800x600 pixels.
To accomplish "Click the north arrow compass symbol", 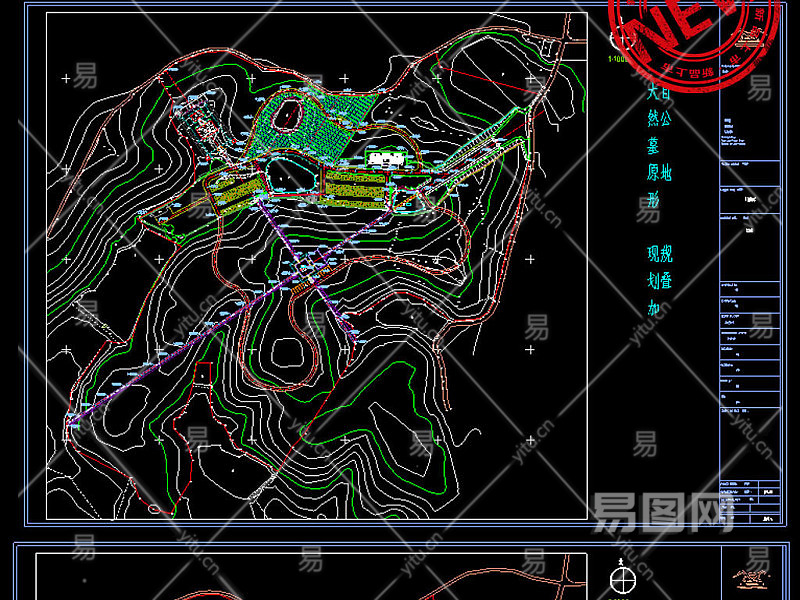I will (x=623, y=579).
